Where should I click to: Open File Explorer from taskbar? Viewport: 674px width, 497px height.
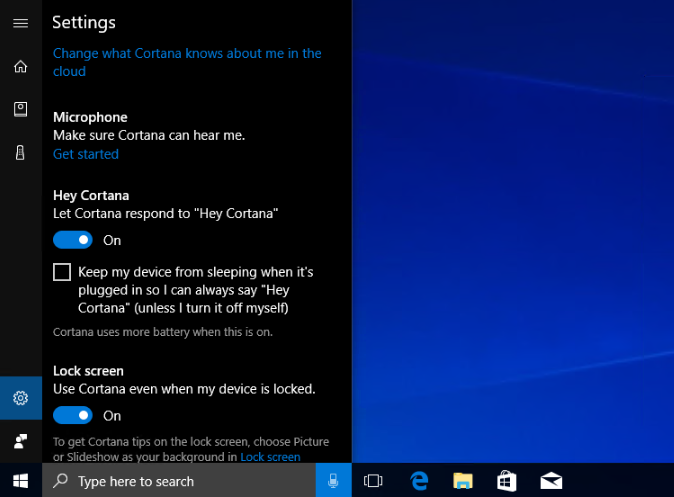[x=463, y=481]
